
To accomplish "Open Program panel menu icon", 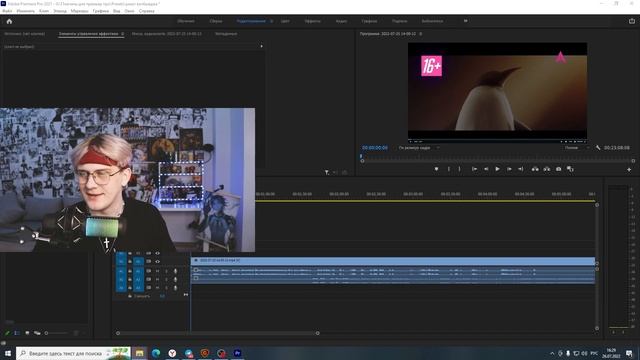I will [x=420, y=34].
